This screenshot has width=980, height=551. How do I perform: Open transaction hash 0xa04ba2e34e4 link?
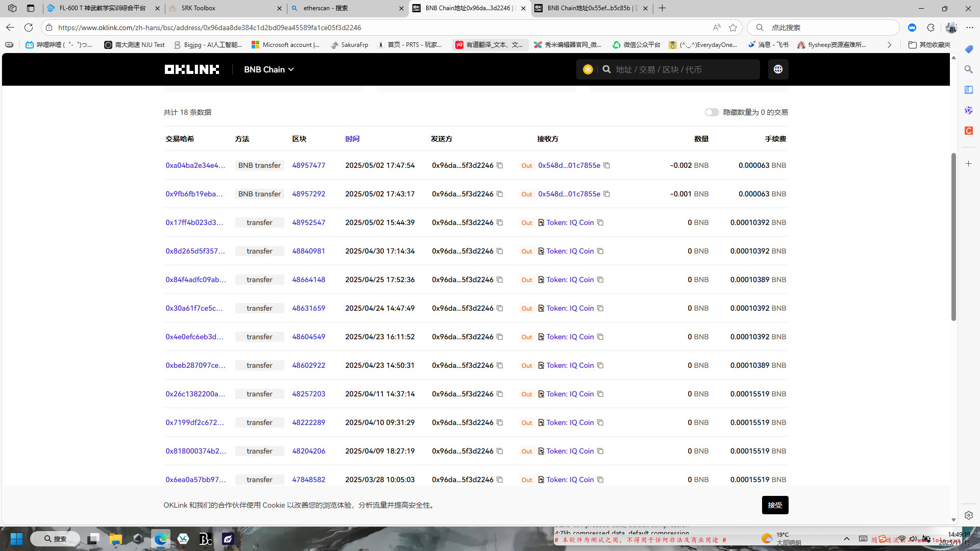(x=195, y=165)
